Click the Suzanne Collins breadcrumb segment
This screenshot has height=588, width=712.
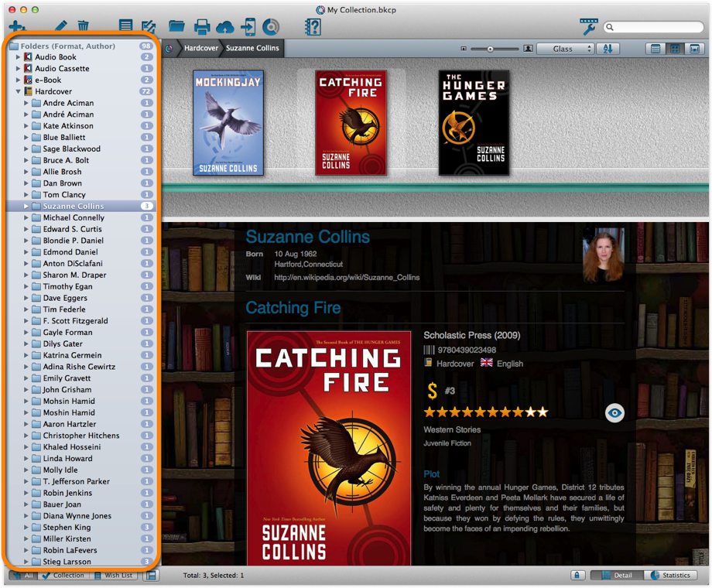tap(252, 48)
